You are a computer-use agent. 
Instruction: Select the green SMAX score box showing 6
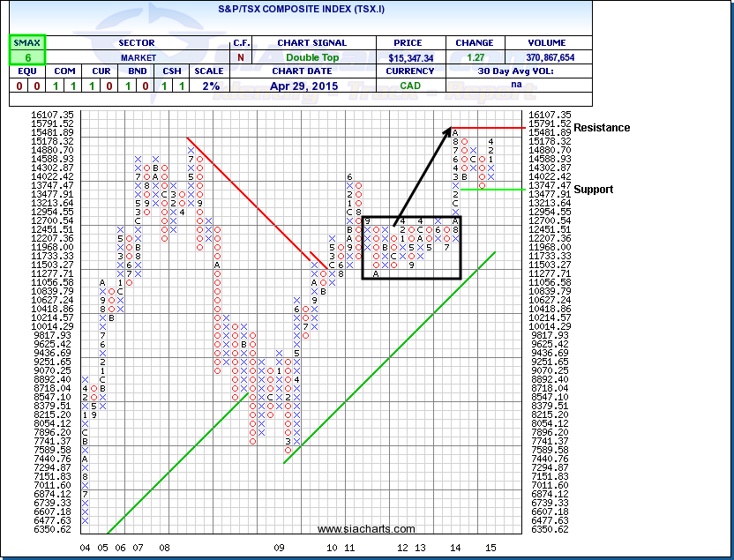pyautogui.click(x=27, y=57)
